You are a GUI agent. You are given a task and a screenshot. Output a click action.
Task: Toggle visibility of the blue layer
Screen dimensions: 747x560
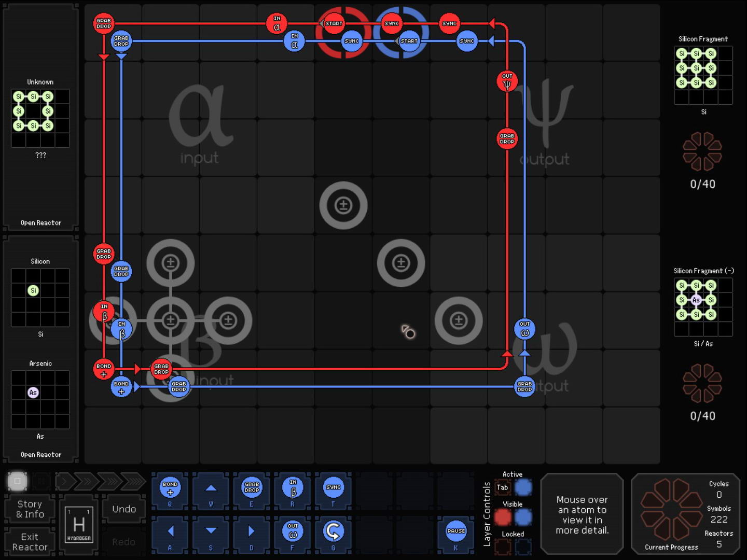(x=523, y=517)
